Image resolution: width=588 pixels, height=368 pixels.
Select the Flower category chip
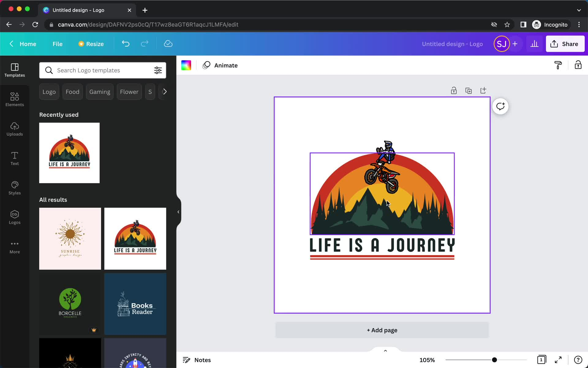pos(129,92)
